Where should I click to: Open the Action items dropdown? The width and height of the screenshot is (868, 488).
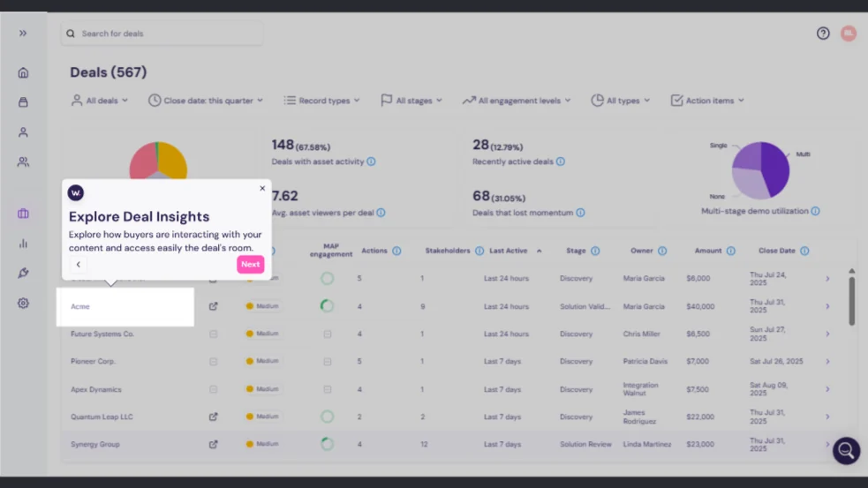[707, 100]
